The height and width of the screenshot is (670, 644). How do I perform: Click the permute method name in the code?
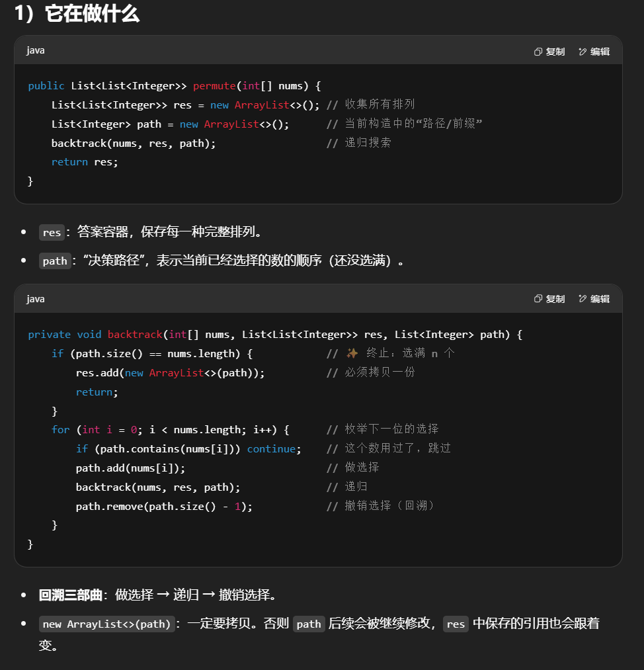coord(214,86)
